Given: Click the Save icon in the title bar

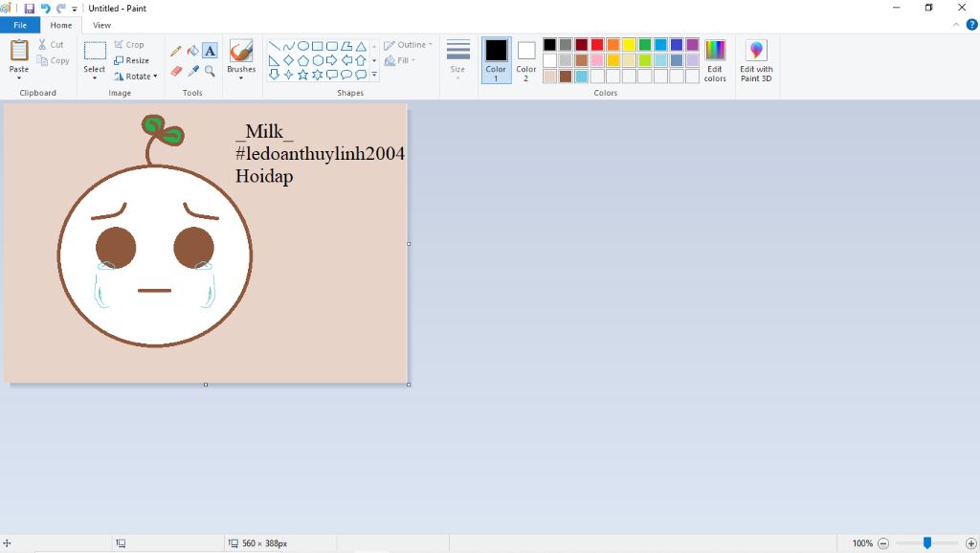Looking at the screenshot, I should pyautogui.click(x=30, y=8).
